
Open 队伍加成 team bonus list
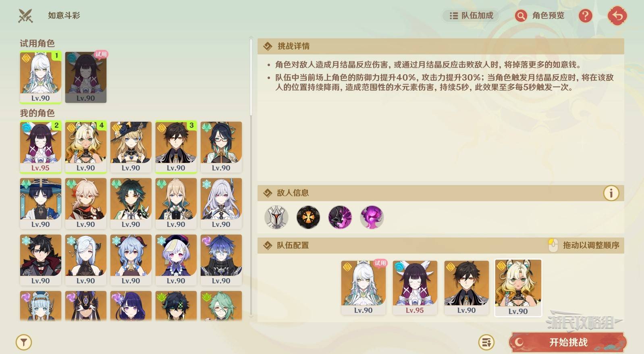(x=471, y=16)
